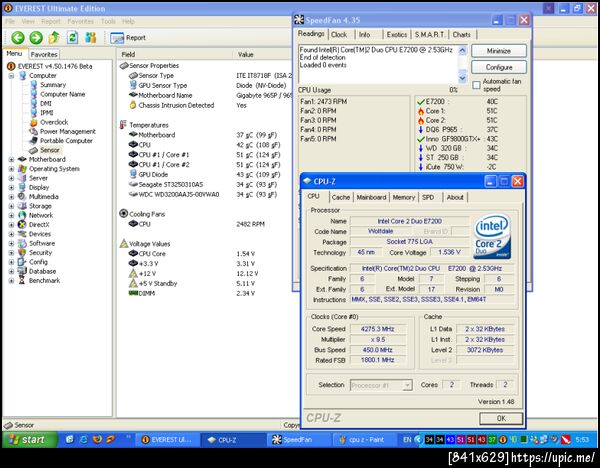Click the Field column header
This screenshot has width=600, height=468.
point(174,54)
